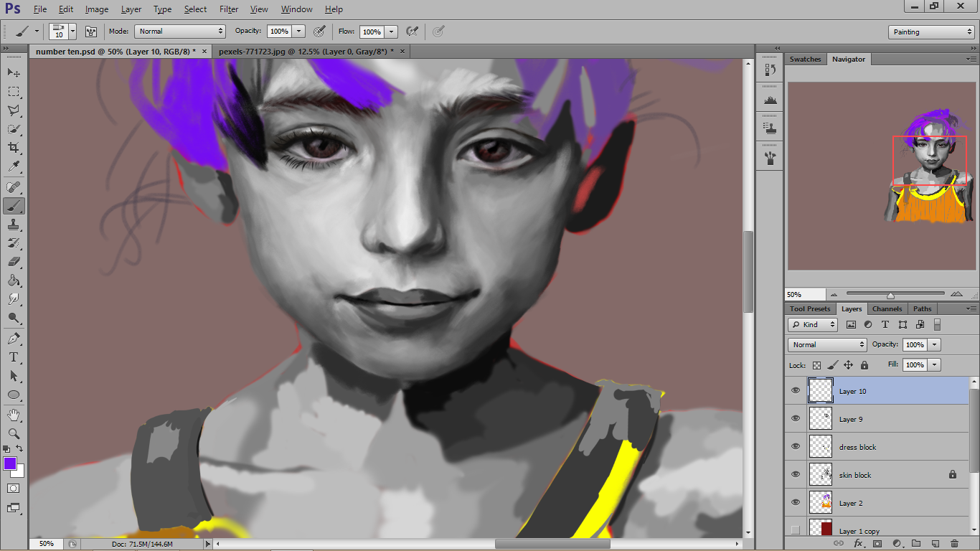Viewport: 980px width, 551px height.
Task: Select the Rectangular Marquee tool
Action: pyautogui.click(x=14, y=91)
